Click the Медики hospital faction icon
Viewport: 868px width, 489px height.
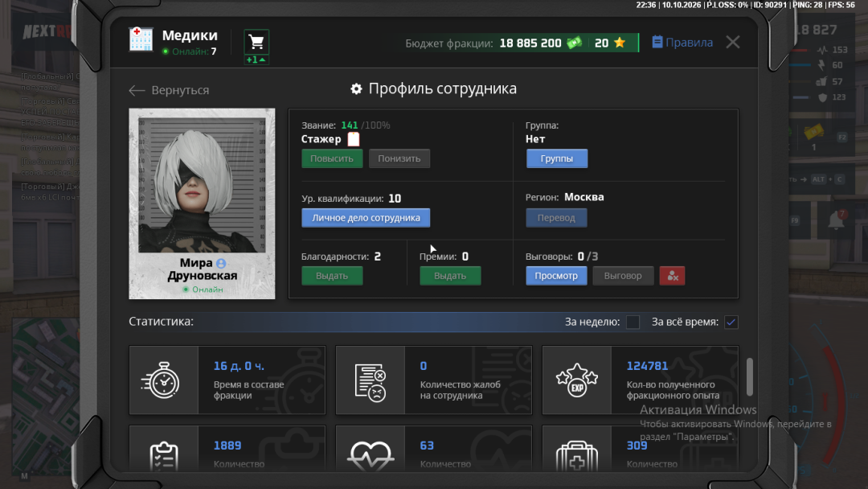(x=141, y=39)
